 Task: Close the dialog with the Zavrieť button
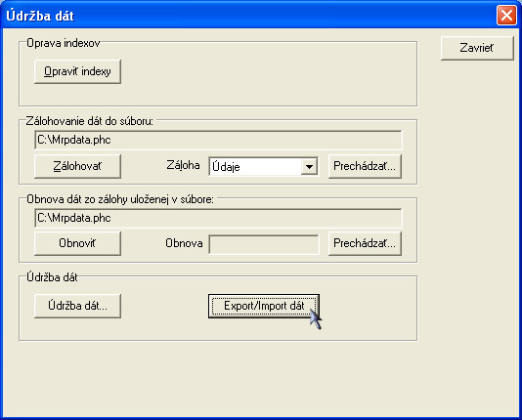tap(477, 48)
